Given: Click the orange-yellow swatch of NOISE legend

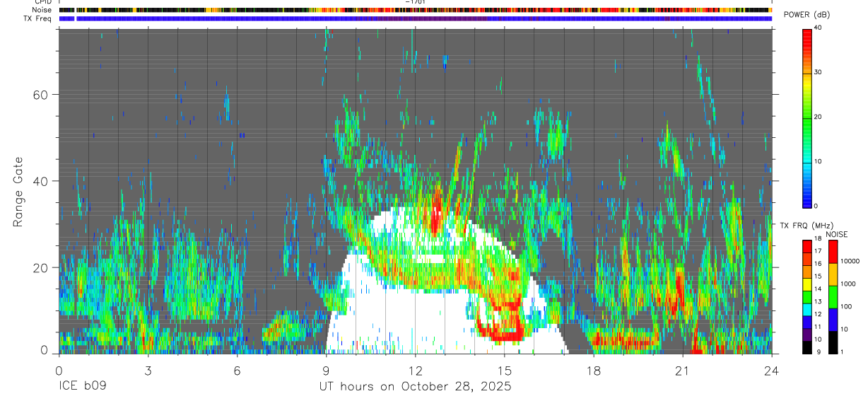Looking at the screenshot, I should (833, 274).
